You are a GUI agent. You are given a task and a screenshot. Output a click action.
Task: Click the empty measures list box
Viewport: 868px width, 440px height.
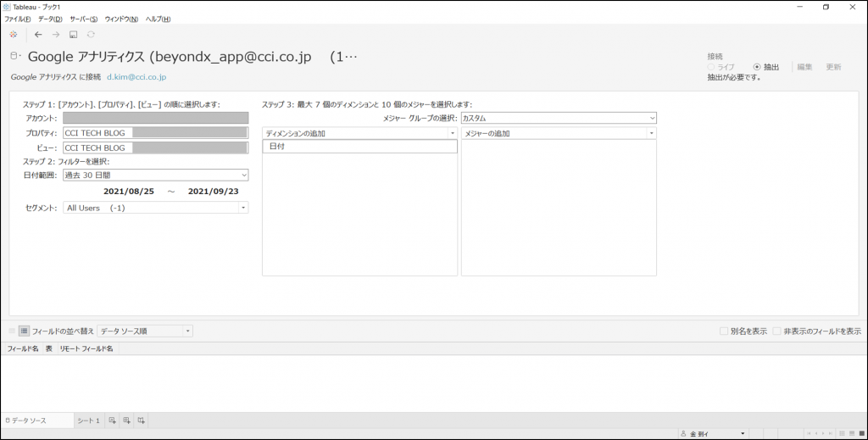559,208
